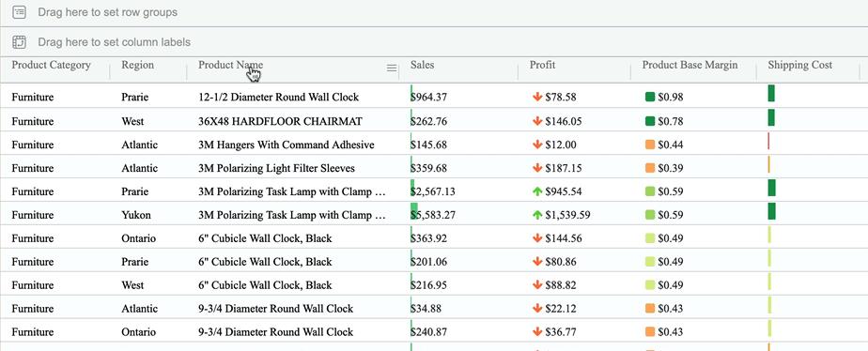Sort by the Profit column header
Viewport: 868px width, 351px height.
[543, 65]
